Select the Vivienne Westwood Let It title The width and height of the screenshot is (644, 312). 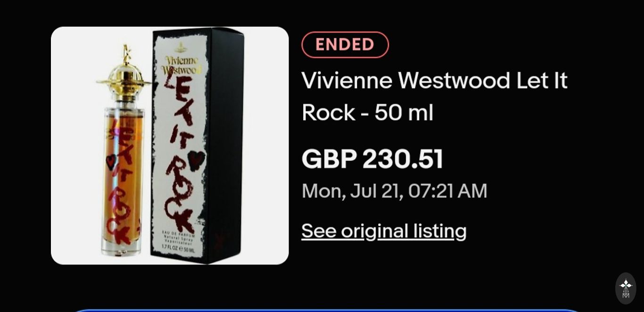click(x=434, y=80)
